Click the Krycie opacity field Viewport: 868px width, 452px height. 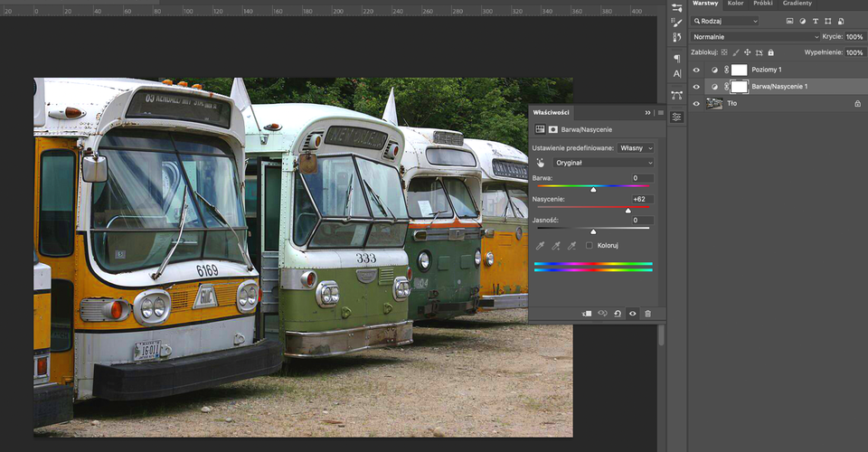point(854,36)
